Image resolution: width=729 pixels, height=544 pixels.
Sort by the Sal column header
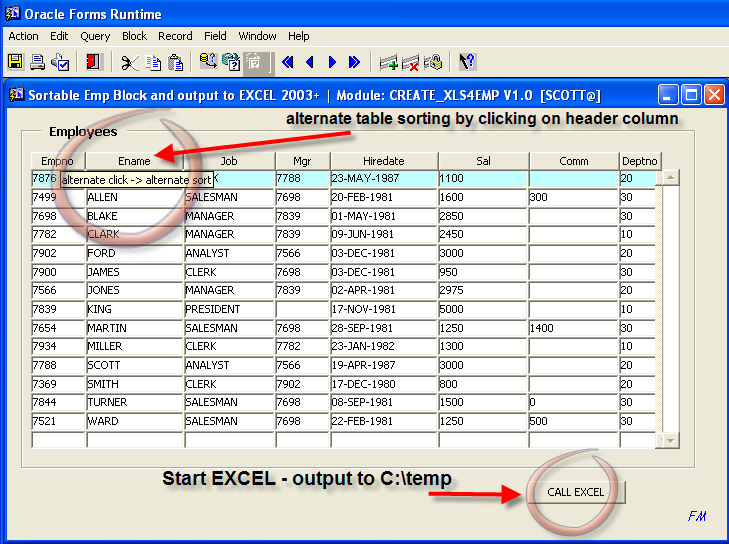coord(483,161)
